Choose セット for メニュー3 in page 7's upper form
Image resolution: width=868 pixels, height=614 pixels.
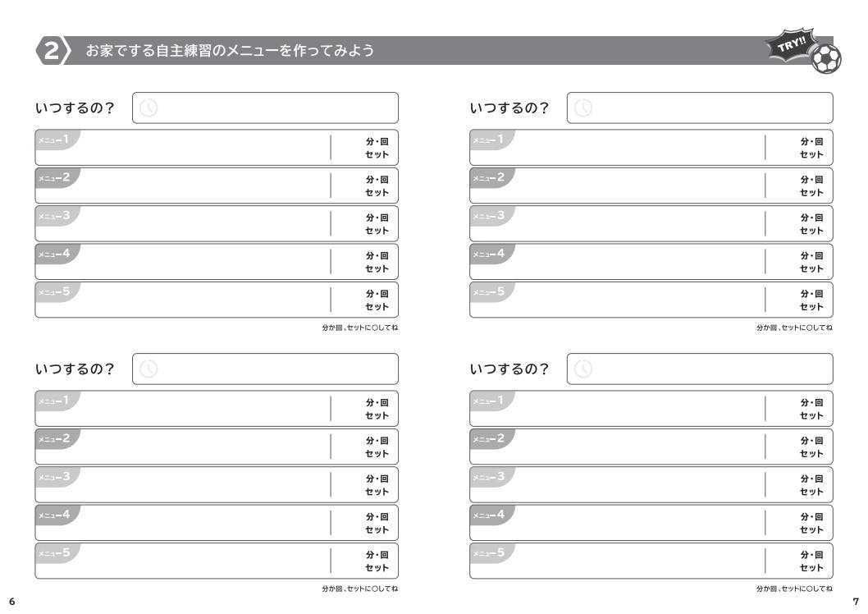point(811,231)
